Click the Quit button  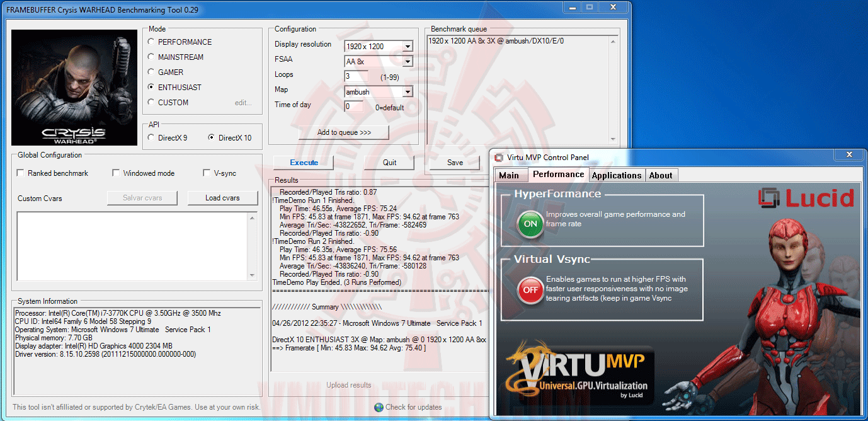(389, 163)
